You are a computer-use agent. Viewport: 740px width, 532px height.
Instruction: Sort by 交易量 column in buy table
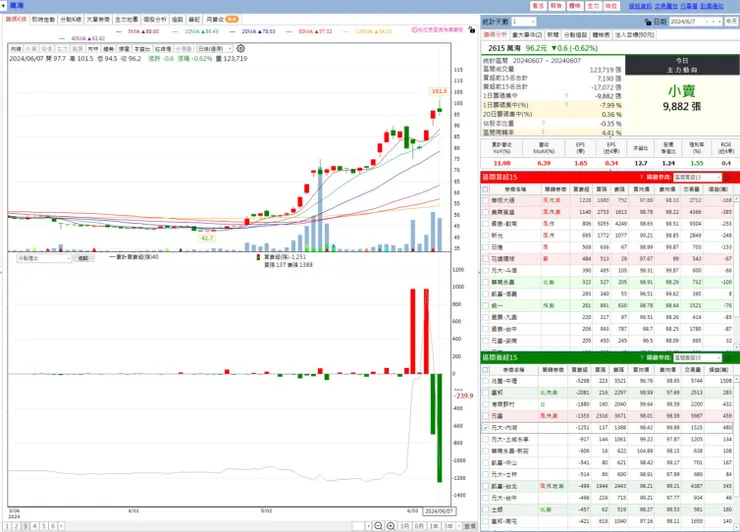[691, 189]
